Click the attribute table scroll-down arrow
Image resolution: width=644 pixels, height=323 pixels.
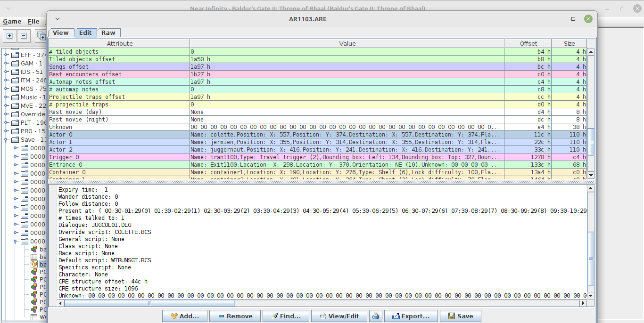(591, 175)
